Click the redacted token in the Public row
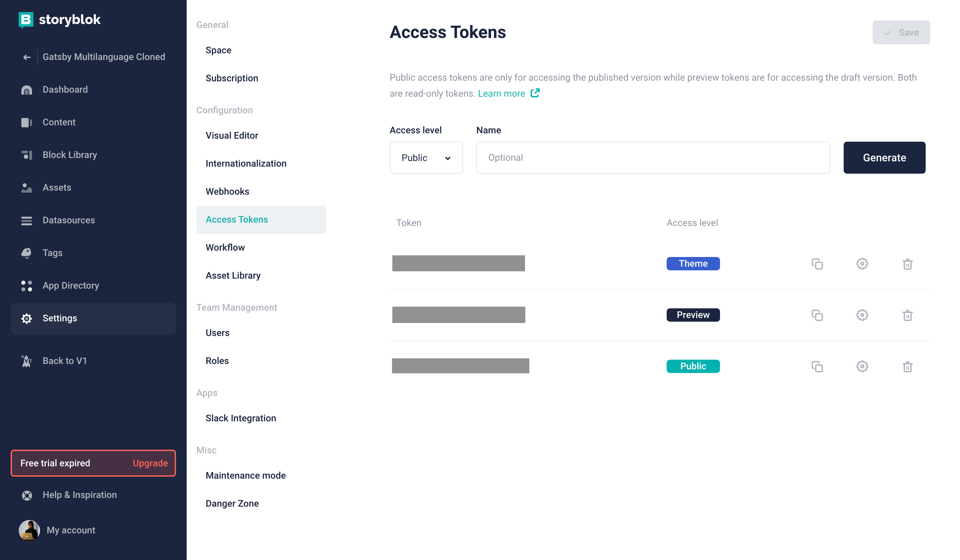960x560 pixels. point(461,366)
